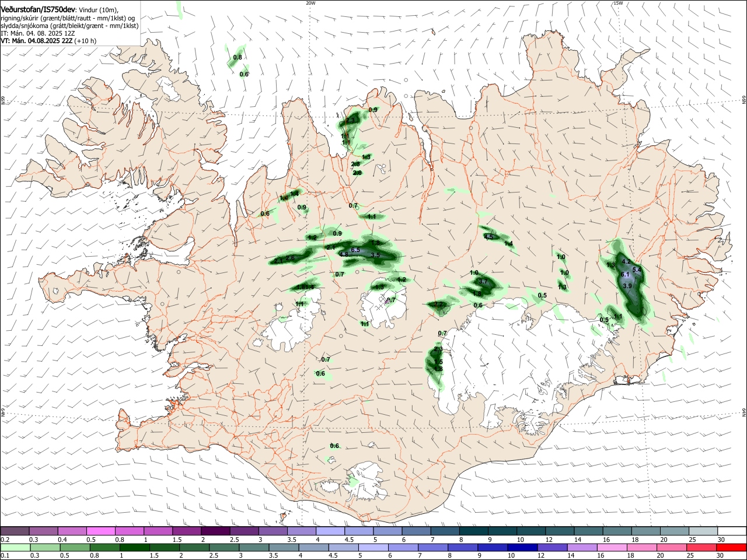The width and height of the screenshot is (747, 560).
Task: Click the 5.4 precipitation value on the map
Action: (637, 270)
